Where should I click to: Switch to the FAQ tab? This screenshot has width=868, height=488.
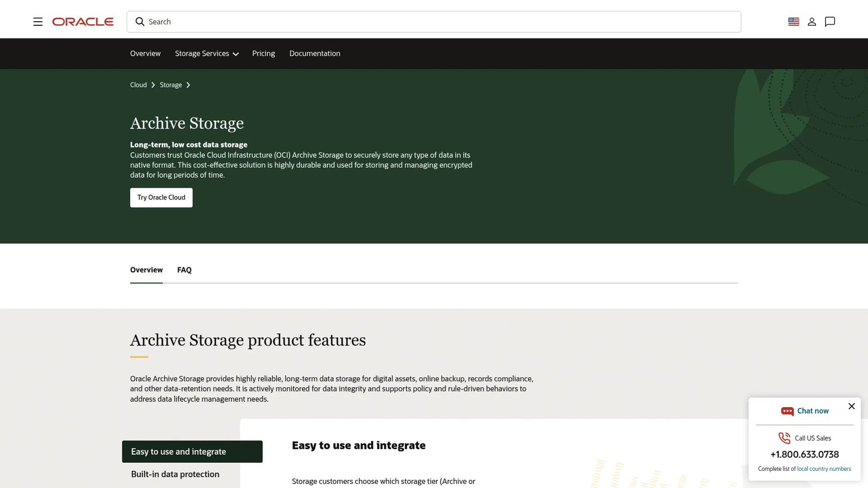click(184, 270)
